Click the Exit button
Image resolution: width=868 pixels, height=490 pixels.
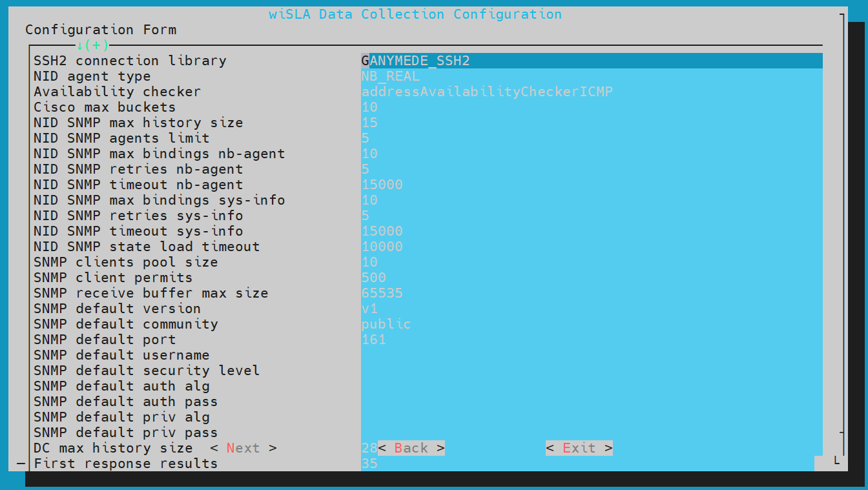pos(579,448)
